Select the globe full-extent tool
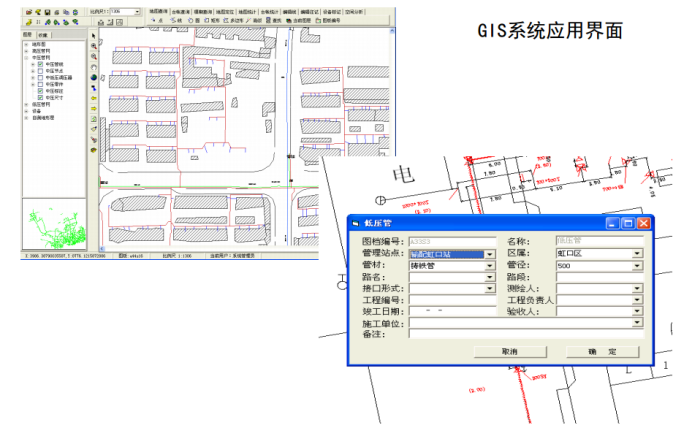 click(93, 77)
